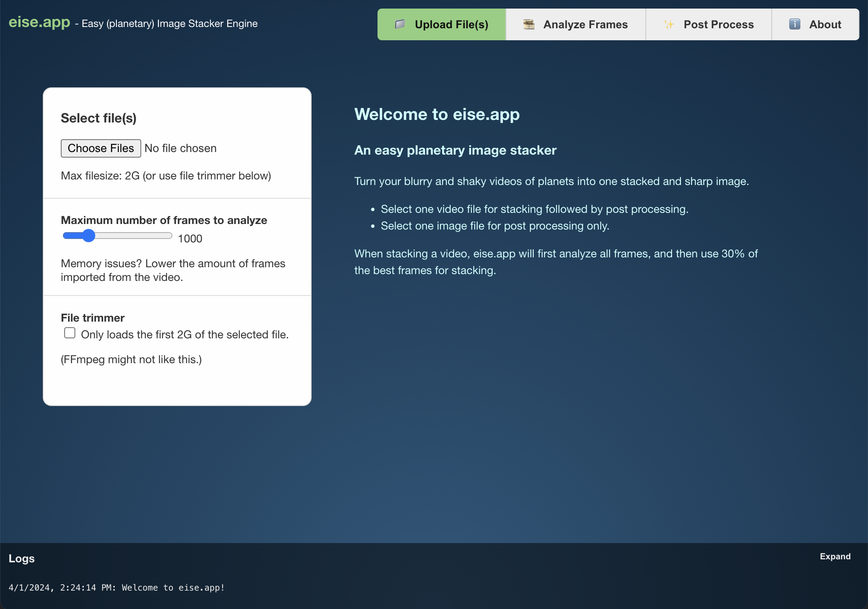The height and width of the screenshot is (609, 868).
Task: Click the 'Welcome to eise.app' heading
Action: 437,114
